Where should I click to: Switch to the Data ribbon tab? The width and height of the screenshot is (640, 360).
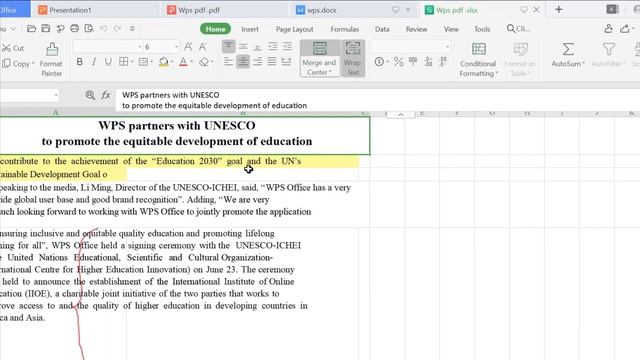(382, 29)
